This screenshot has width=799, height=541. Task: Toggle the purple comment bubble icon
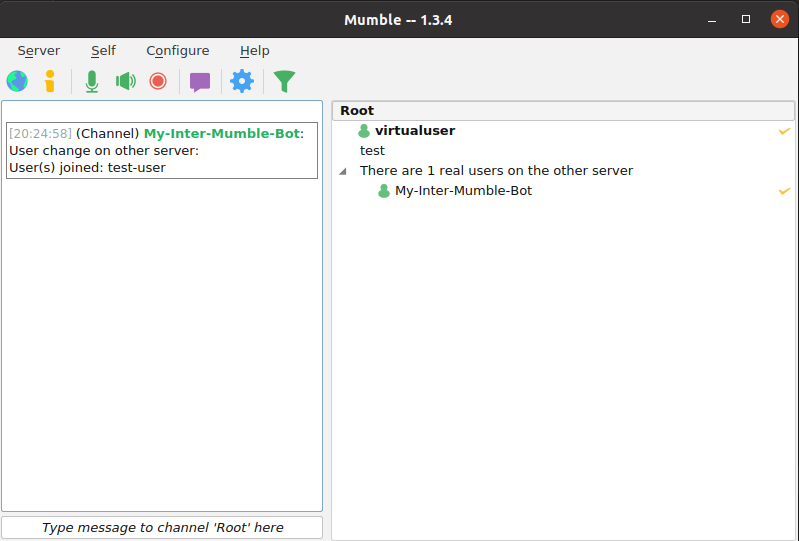(200, 82)
